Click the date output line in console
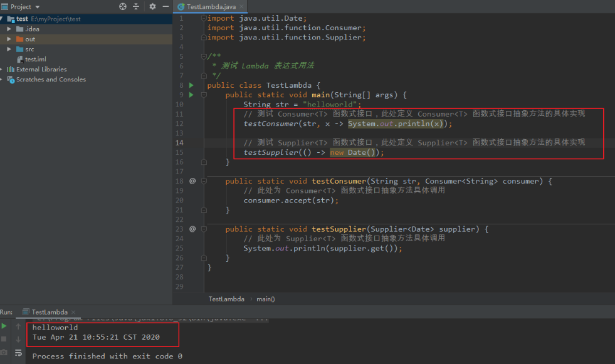Screen dimensions: 615x364 pyautogui.click(x=96, y=337)
